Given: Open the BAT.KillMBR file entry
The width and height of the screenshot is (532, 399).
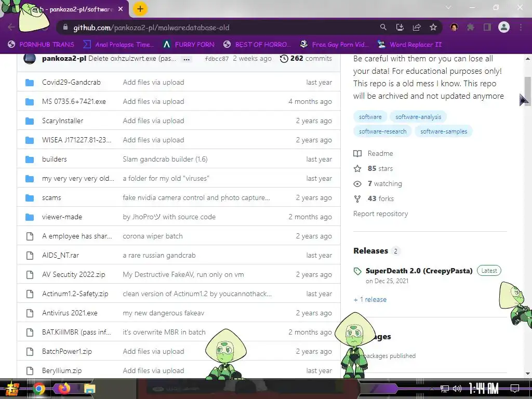Looking at the screenshot, I should [76, 332].
